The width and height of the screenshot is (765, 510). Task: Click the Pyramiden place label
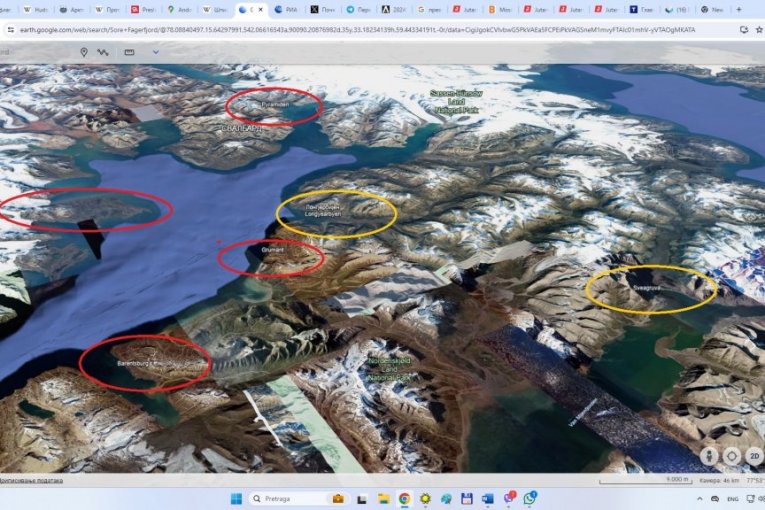(x=273, y=105)
